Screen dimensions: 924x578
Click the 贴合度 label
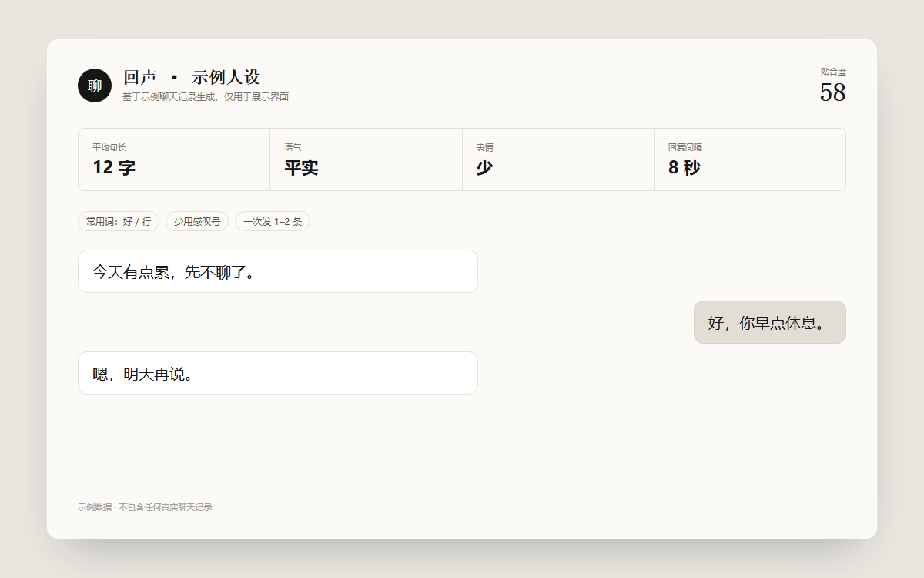pos(833,72)
